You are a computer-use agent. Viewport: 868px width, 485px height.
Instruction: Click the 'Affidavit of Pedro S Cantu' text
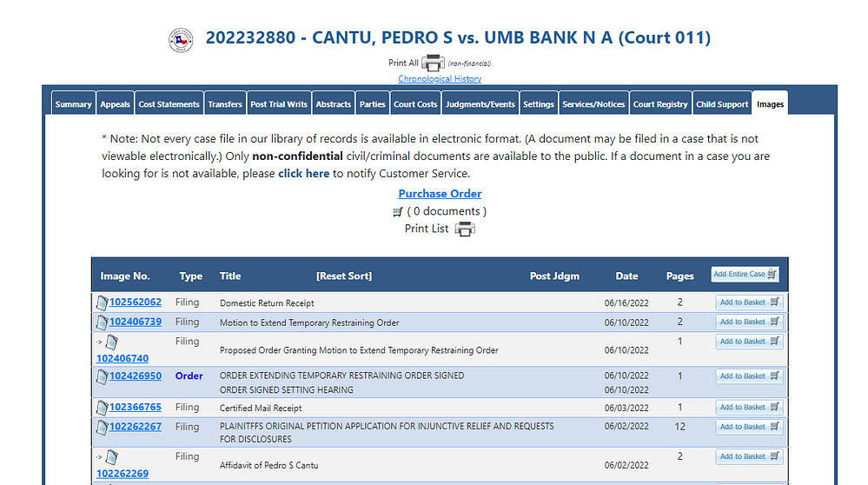click(x=269, y=465)
